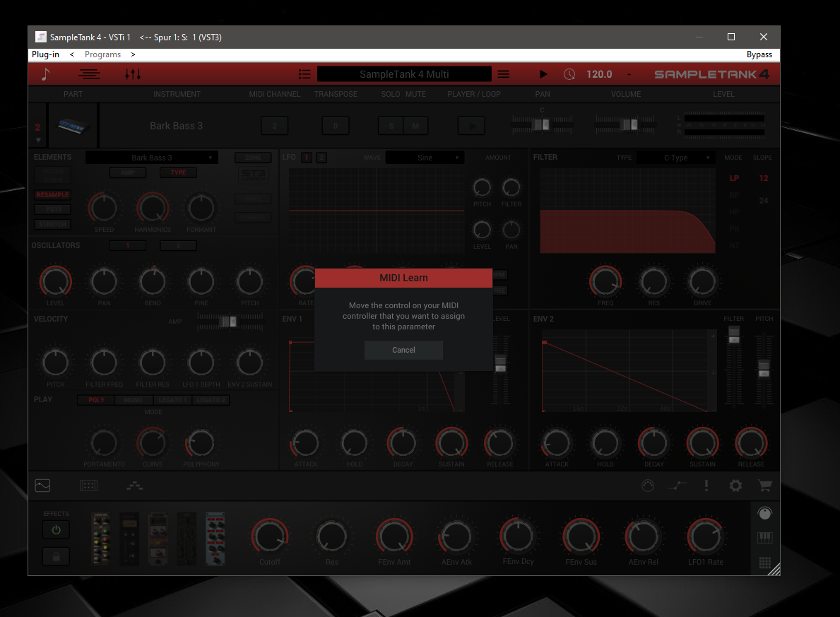Open the ZONE button
The height and width of the screenshot is (617, 840).
(253, 158)
